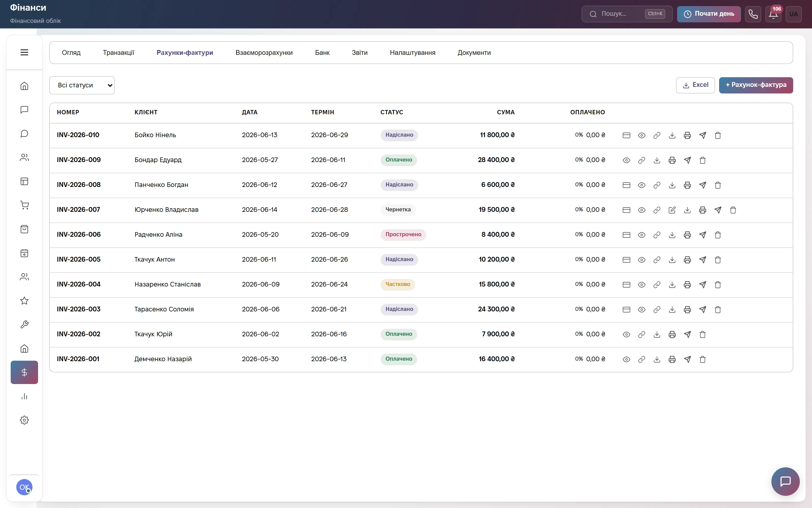The height and width of the screenshot is (508, 812).
Task: Open payment card icon for INV-2026-010
Action: (626, 135)
